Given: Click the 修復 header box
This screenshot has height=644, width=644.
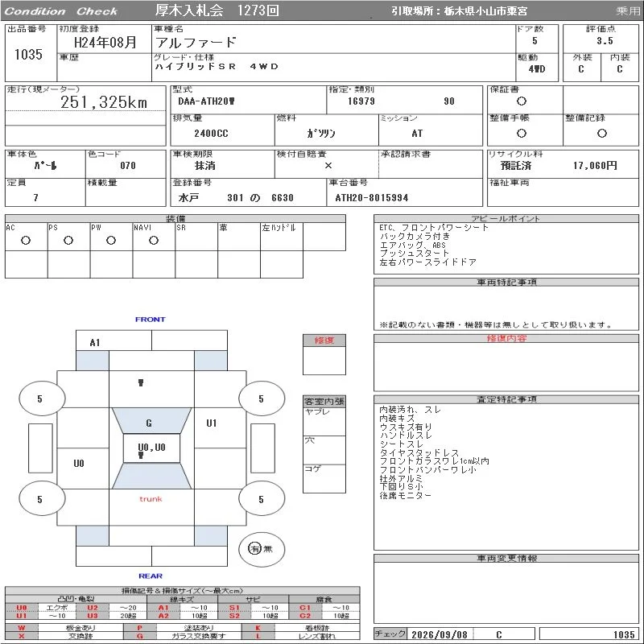Looking at the screenshot, I should (x=324, y=341).
